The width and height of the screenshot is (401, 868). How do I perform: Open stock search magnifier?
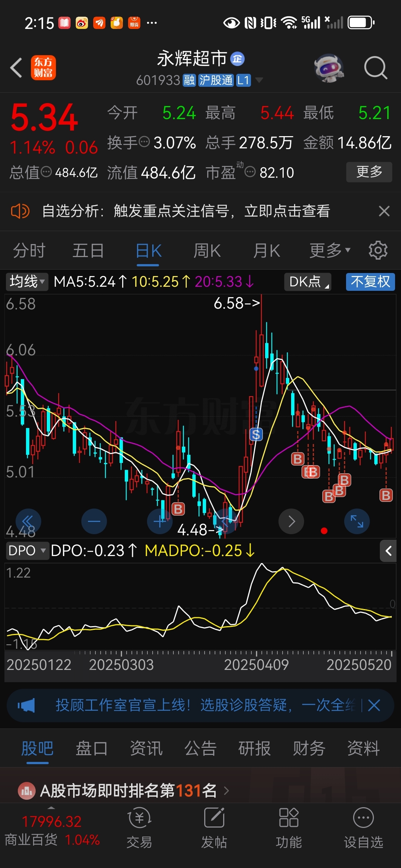point(376,68)
